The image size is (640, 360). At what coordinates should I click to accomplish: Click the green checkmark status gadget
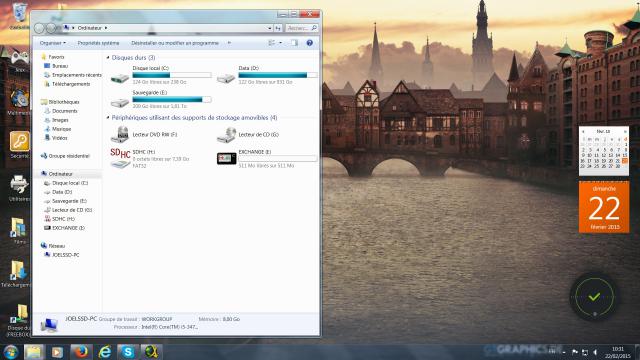pos(594,297)
